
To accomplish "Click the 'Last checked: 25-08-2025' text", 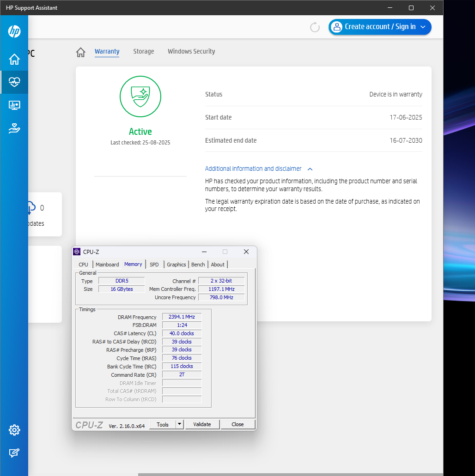I will coord(140,143).
